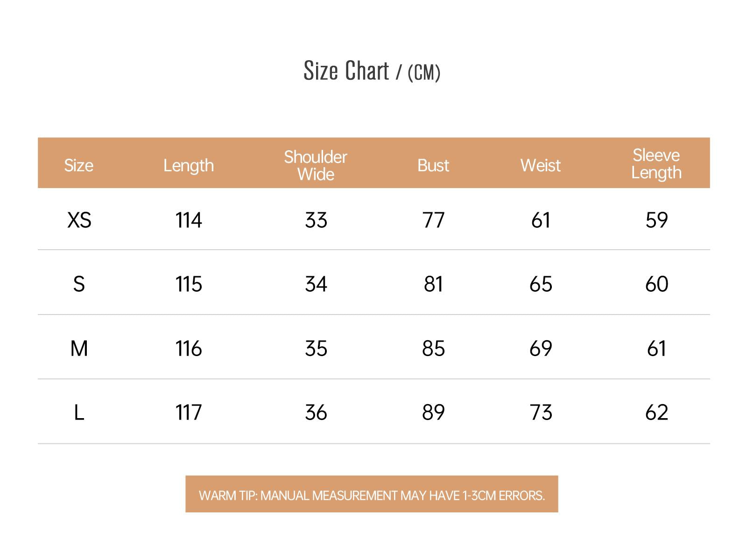The width and height of the screenshot is (747, 560).
Task: Click the L bust value 89
Action: 433,413
